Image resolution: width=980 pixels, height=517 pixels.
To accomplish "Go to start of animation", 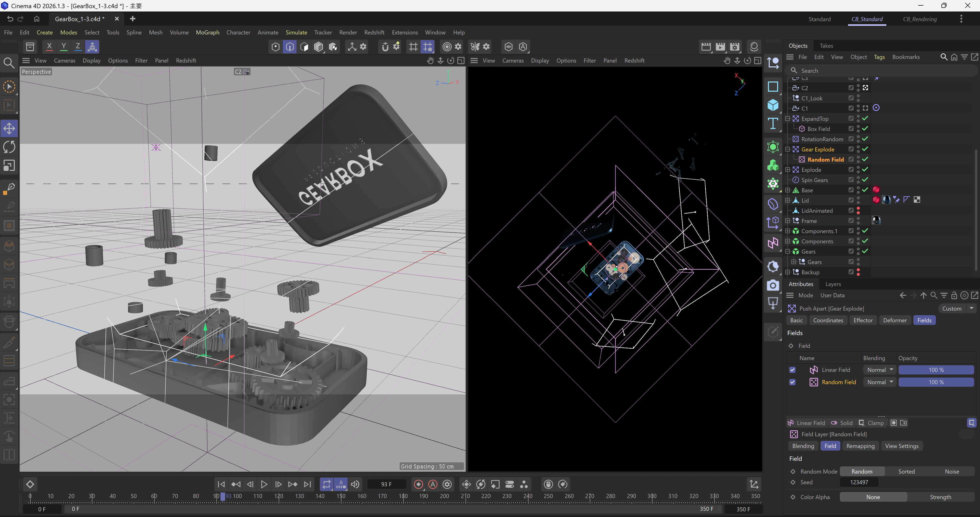I will [221, 484].
